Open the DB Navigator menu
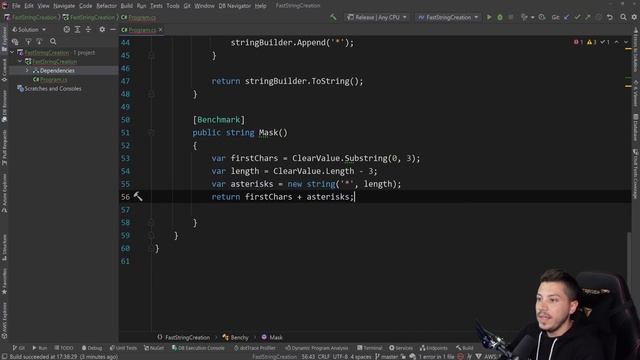Viewport: 640px width, 360px height. (x=234, y=6)
